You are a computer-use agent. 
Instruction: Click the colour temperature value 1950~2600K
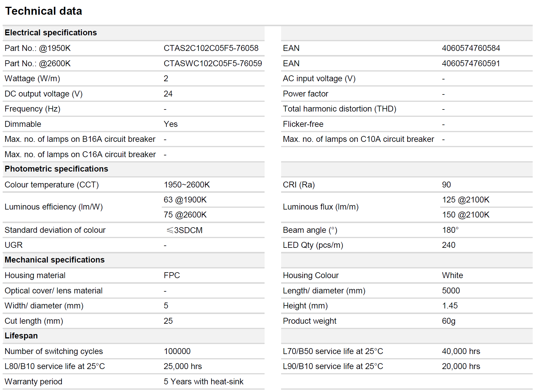click(187, 185)
